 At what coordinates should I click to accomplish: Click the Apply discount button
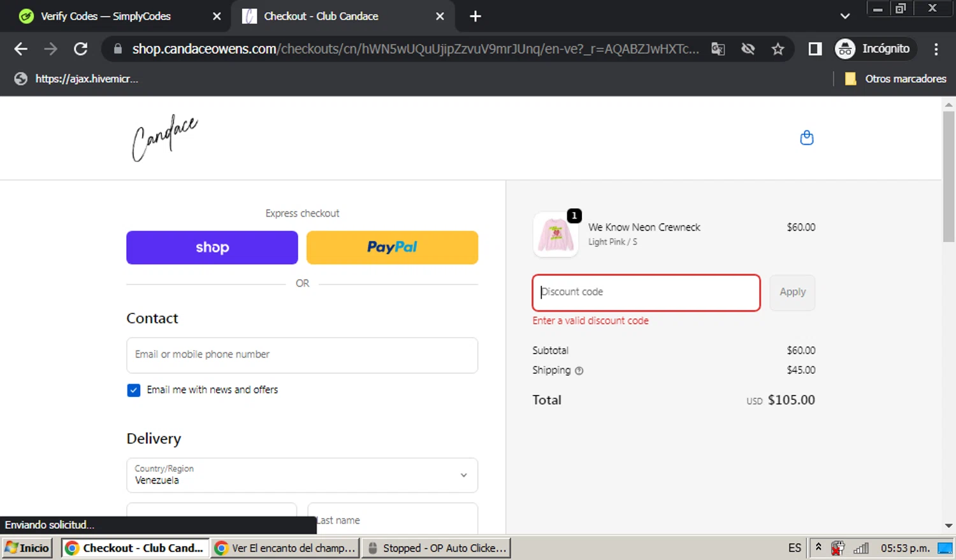click(x=792, y=292)
